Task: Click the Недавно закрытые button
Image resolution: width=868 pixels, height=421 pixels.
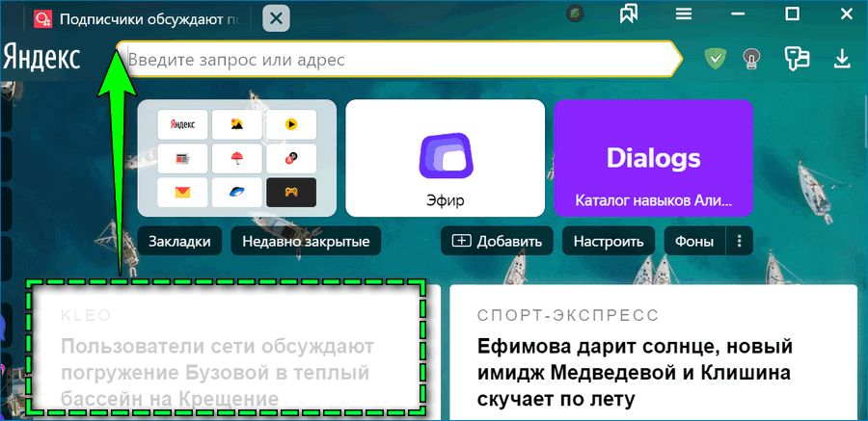Action: [x=306, y=241]
